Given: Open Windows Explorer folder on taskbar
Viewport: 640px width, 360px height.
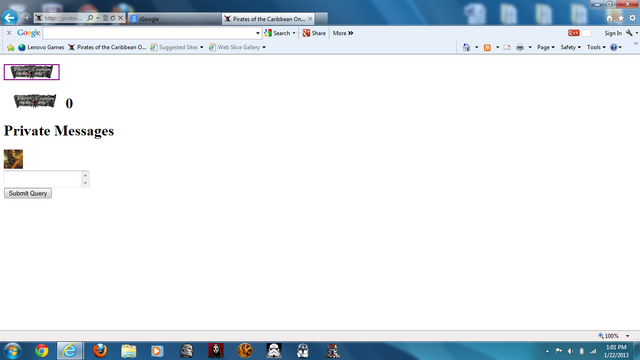Looking at the screenshot, I should tap(129, 351).
